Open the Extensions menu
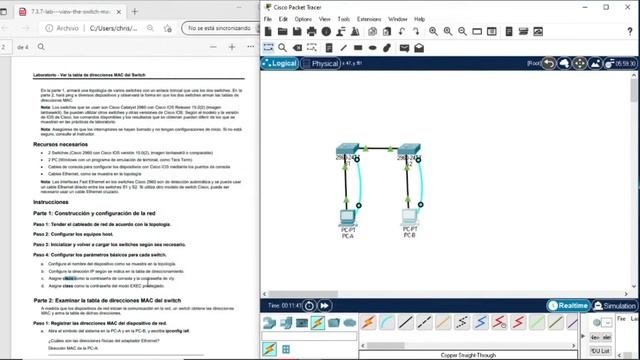The width and height of the screenshot is (640, 360). (369, 19)
